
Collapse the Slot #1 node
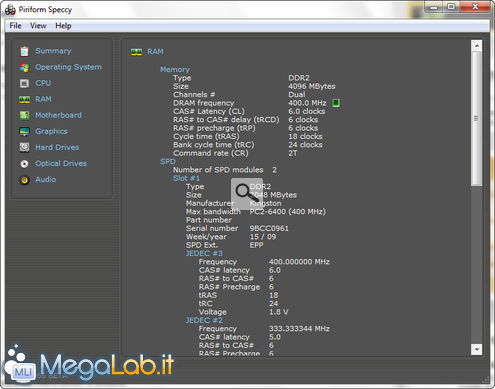point(186,178)
